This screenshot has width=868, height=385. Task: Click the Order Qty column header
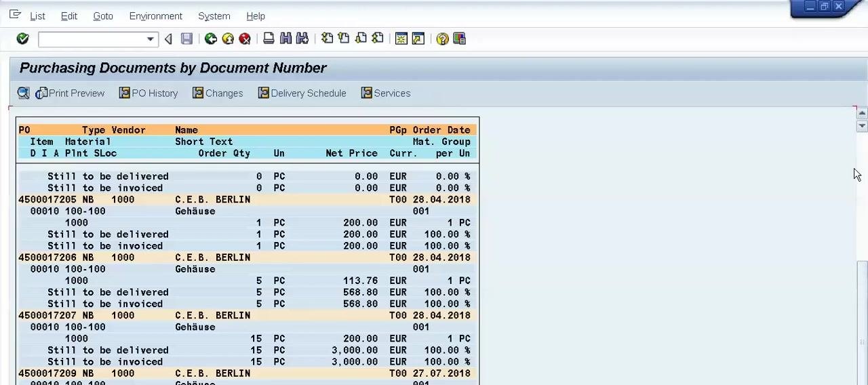pyautogui.click(x=224, y=153)
